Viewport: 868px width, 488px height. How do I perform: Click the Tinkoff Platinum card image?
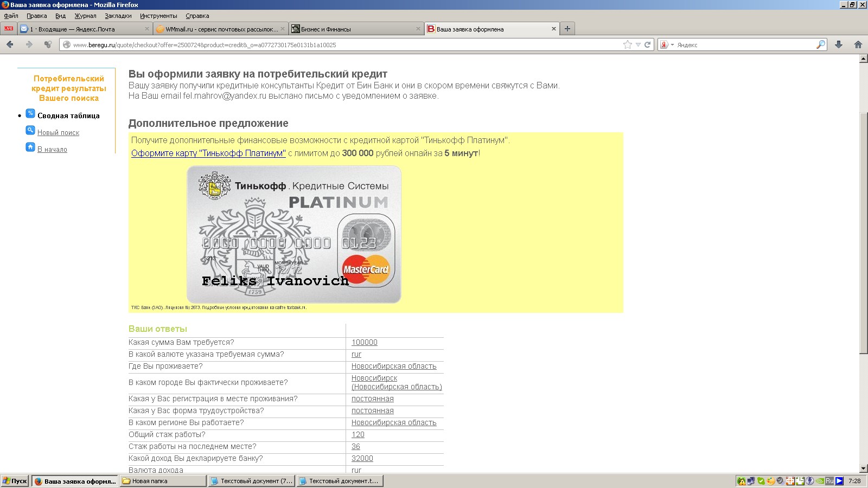(x=293, y=234)
